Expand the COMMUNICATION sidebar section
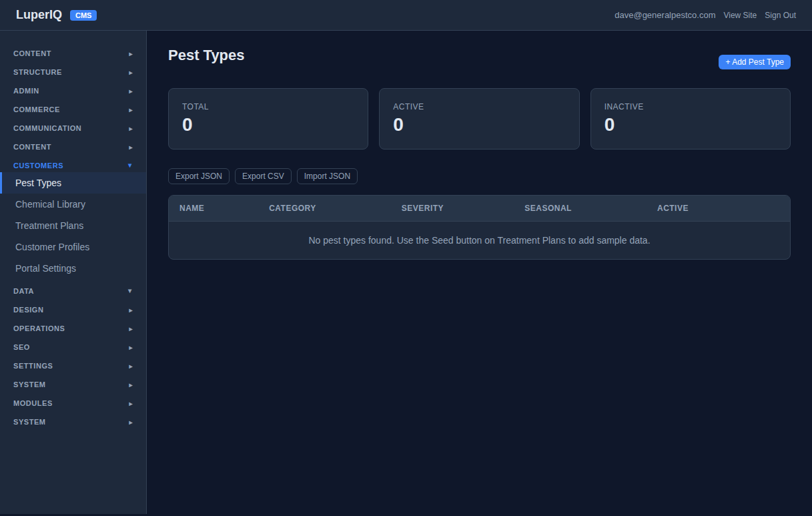The height and width of the screenshot is (516, 812). 72,128
